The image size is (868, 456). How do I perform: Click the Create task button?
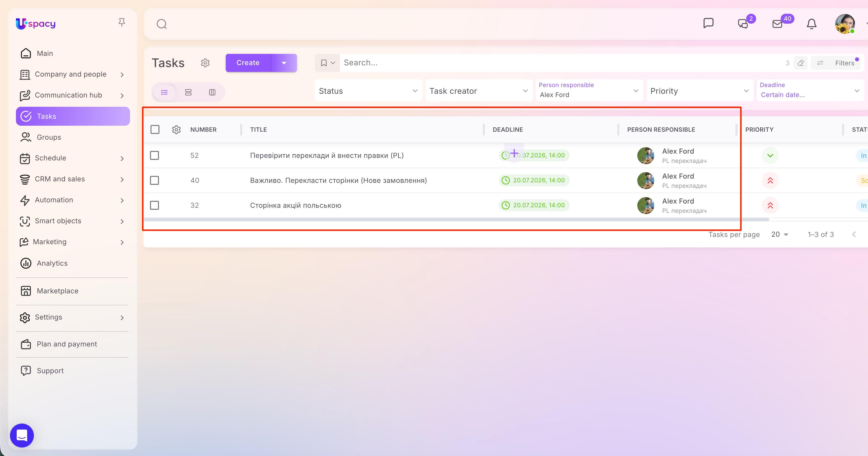(248, 63)
